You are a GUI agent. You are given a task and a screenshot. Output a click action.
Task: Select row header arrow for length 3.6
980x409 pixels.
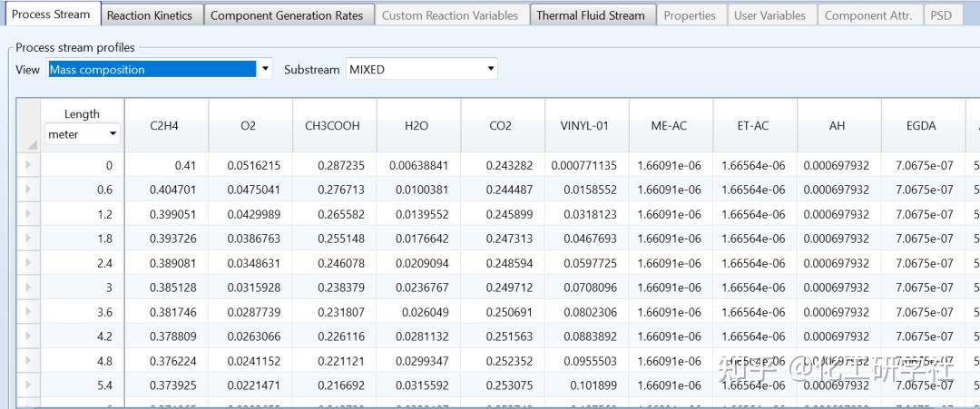tap(28, 312)
